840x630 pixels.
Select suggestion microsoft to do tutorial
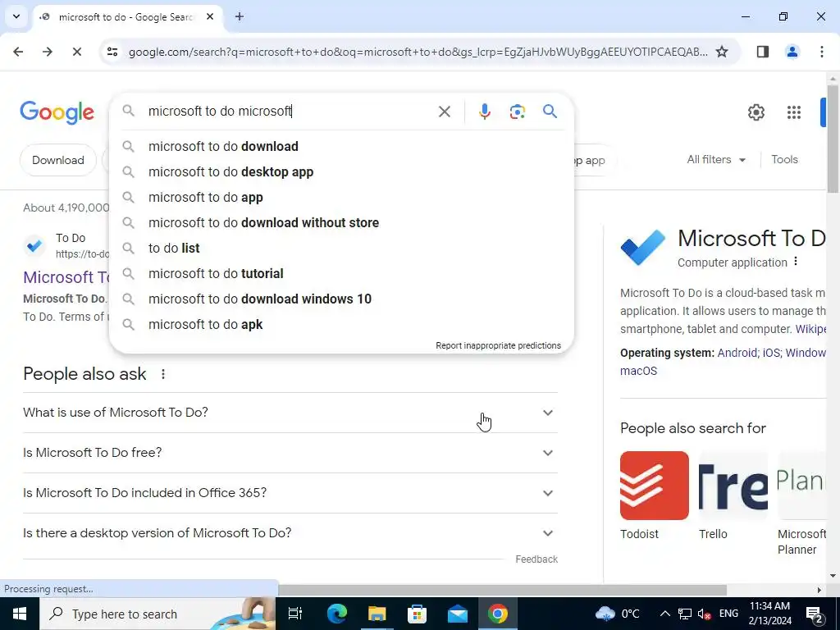pyautogui.click(x=341, y=273)
